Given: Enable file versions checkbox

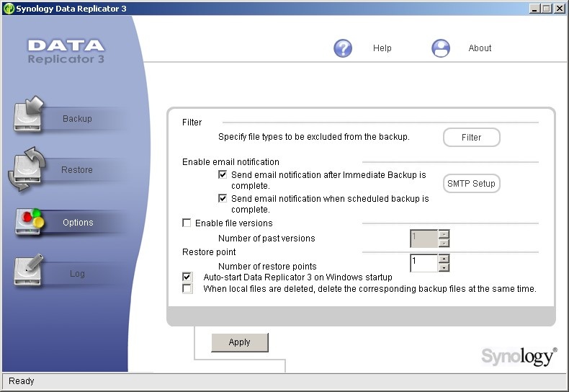Looking at the screenshot, I should click(x=187, y=223).
